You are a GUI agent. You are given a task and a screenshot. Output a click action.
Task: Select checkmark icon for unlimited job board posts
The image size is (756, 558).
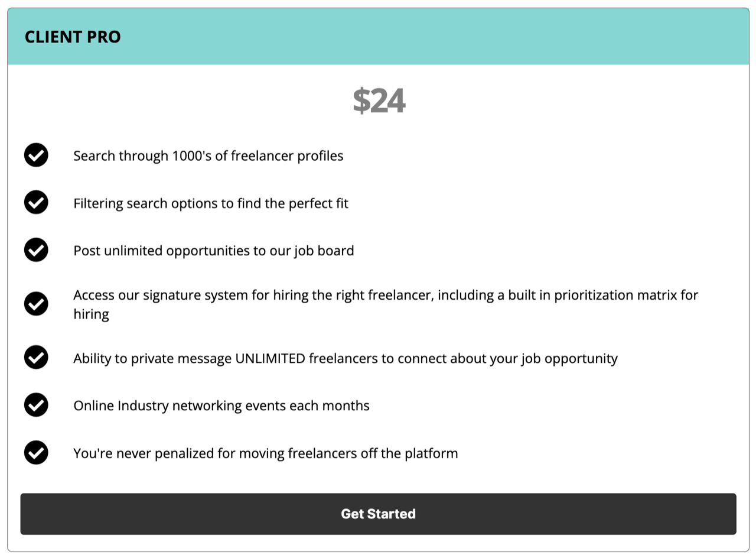36,250
